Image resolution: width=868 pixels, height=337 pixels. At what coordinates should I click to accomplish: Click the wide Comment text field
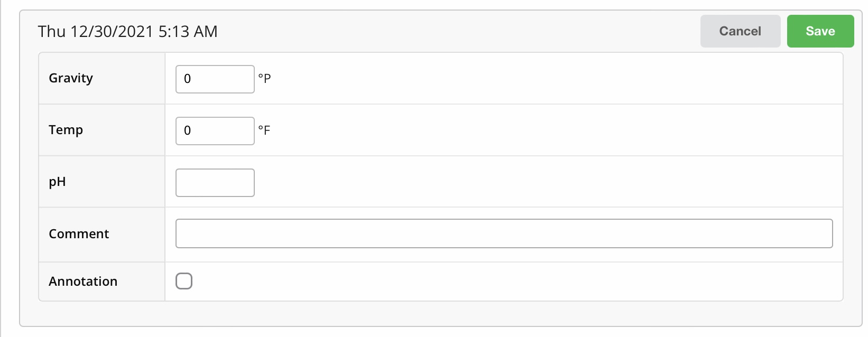(x=504, y=233)
